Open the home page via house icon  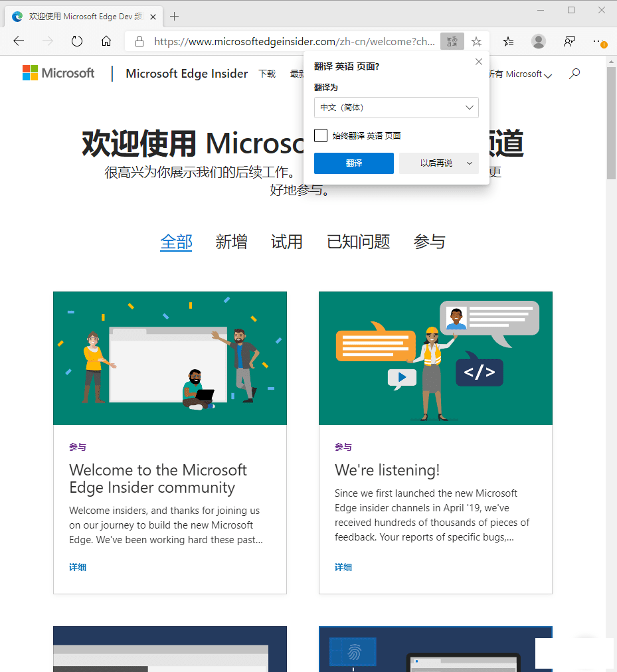click(106, 41)
